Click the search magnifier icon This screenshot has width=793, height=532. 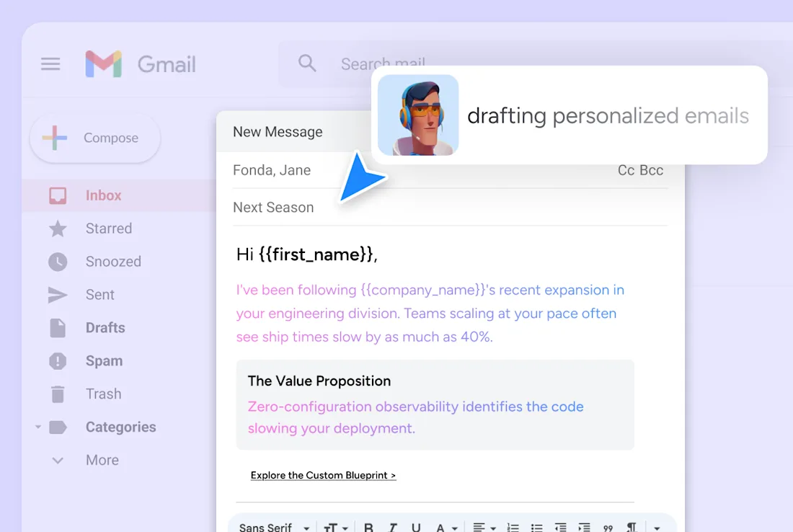click(x=306, y=63)
